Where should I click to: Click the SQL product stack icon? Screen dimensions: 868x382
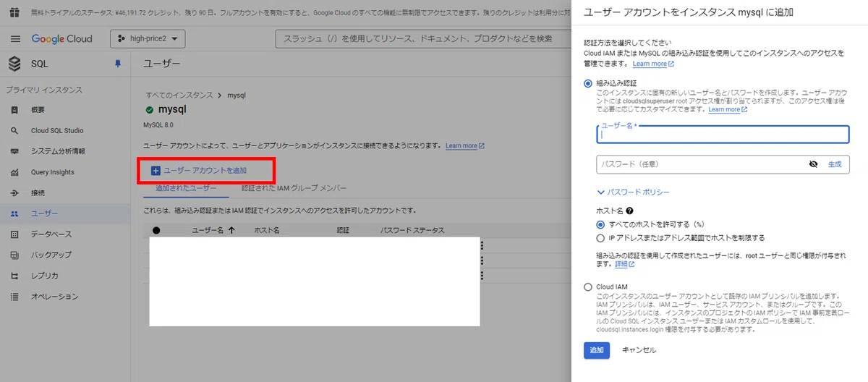pyautogui.click(x=15, y=64)
